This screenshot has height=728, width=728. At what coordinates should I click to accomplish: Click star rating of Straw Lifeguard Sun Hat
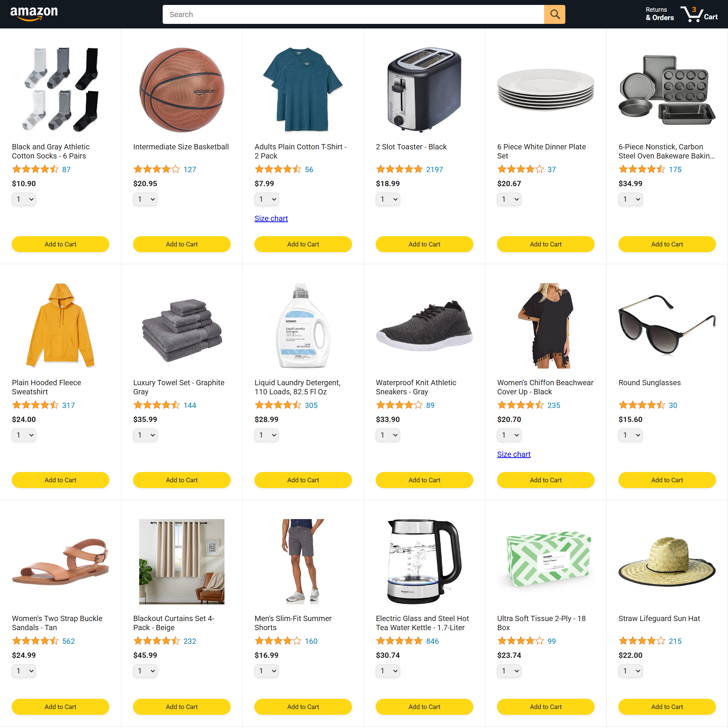(x=642, y=641)
